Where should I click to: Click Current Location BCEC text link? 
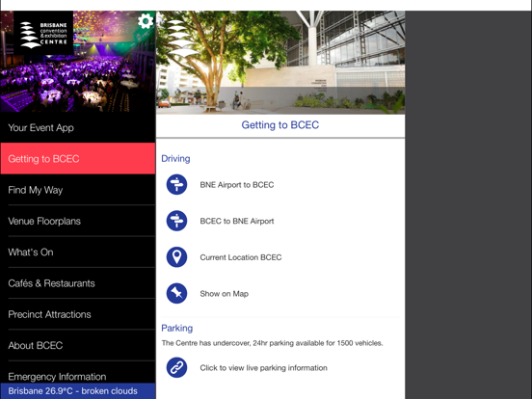click(241, 257)
